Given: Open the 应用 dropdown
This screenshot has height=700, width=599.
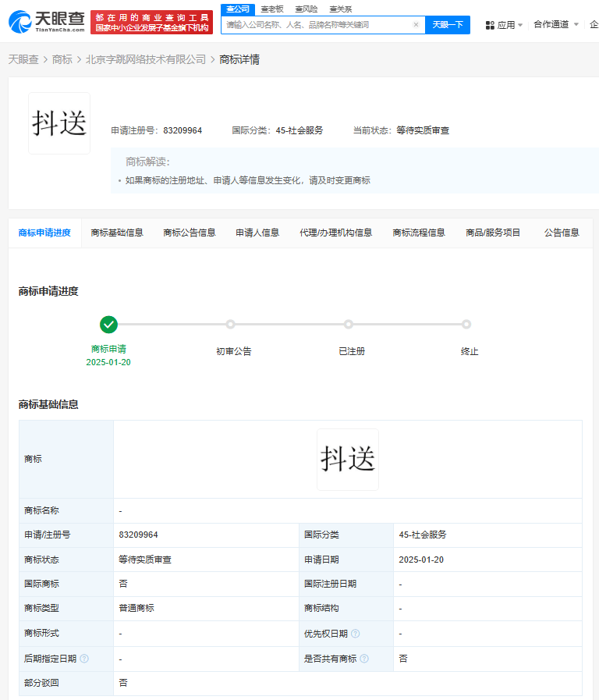Looking at the screenshot, I should [x=505, y=25].
